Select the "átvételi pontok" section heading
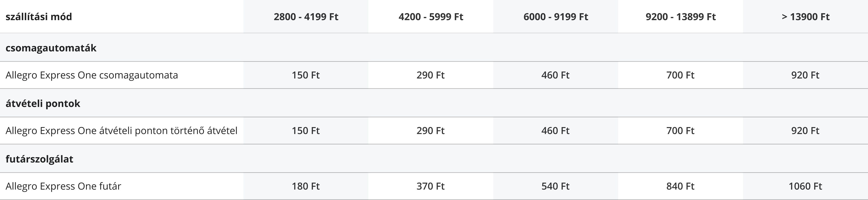Screen dimensions: 868x200 [43, 103]
